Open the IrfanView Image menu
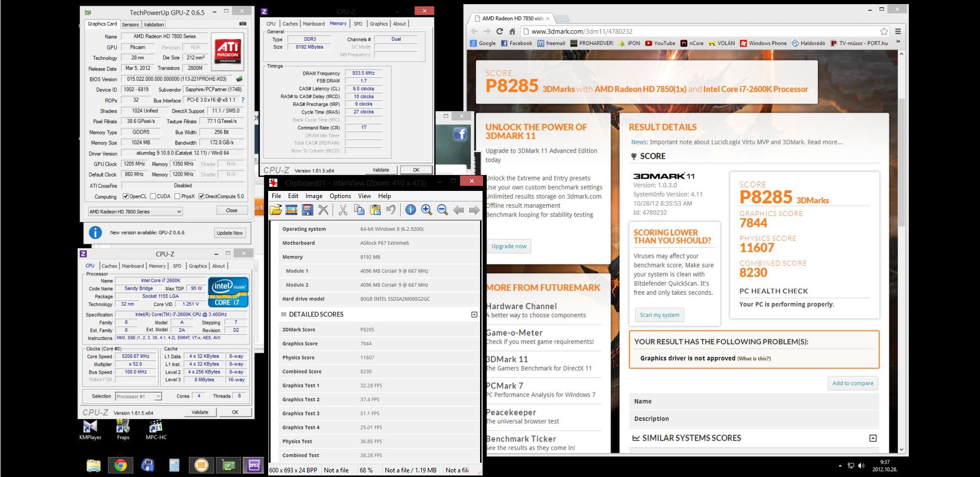This screenshot has width=980, height=477. 314,196
